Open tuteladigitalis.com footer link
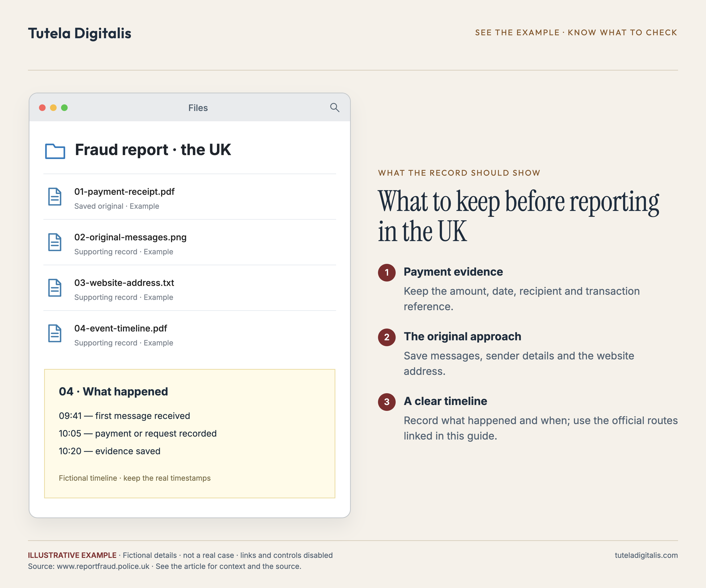 tap(646, 555)
